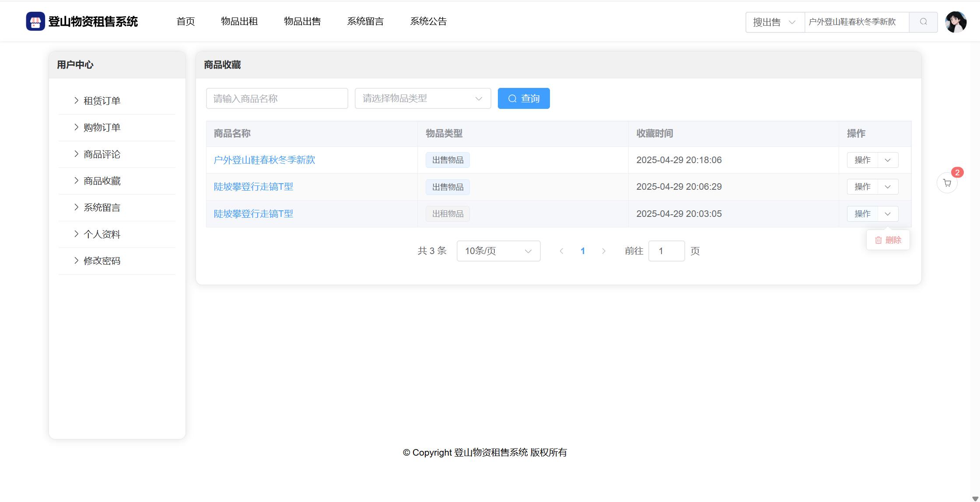Screen dimensions: 980x502
Task: Click the shopping cart icon with badge
Action: pos(947,183)
